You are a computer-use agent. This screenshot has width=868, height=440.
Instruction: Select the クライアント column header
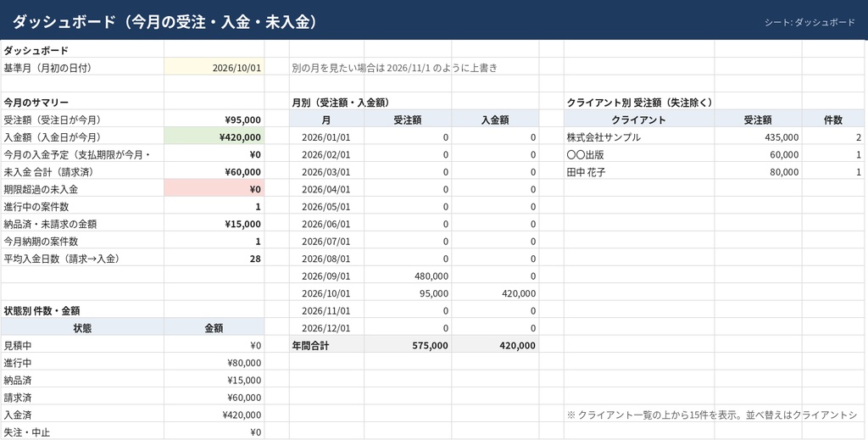(x=639, y=120)
